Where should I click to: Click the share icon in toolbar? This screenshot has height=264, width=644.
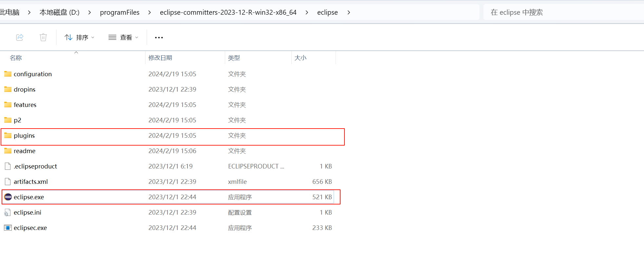(20, 37)
